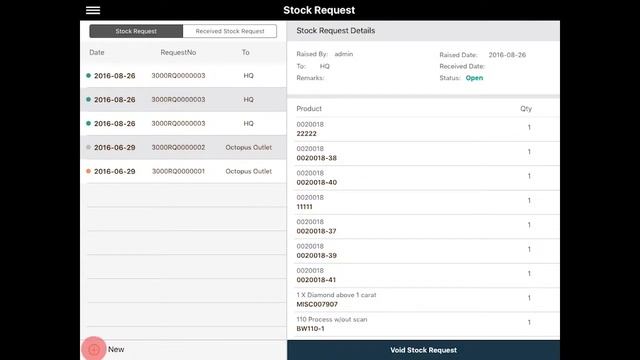Image resolution: width=640 pixels, height=360 pixels.
Task: Click the Date column header
Action: point(97,52)
